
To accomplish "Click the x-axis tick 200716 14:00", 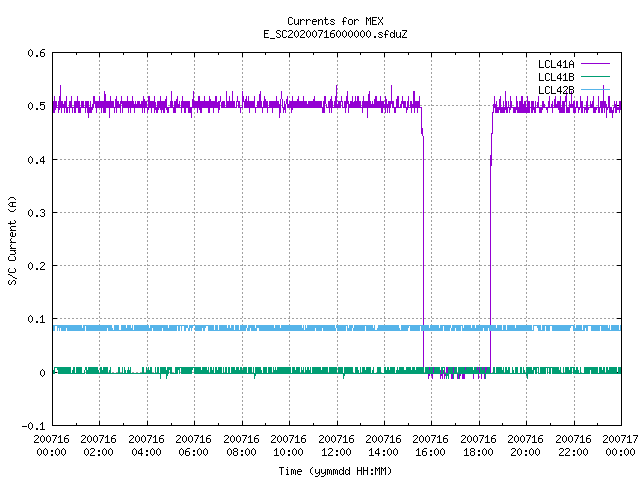I will click(x=383, y=446).
